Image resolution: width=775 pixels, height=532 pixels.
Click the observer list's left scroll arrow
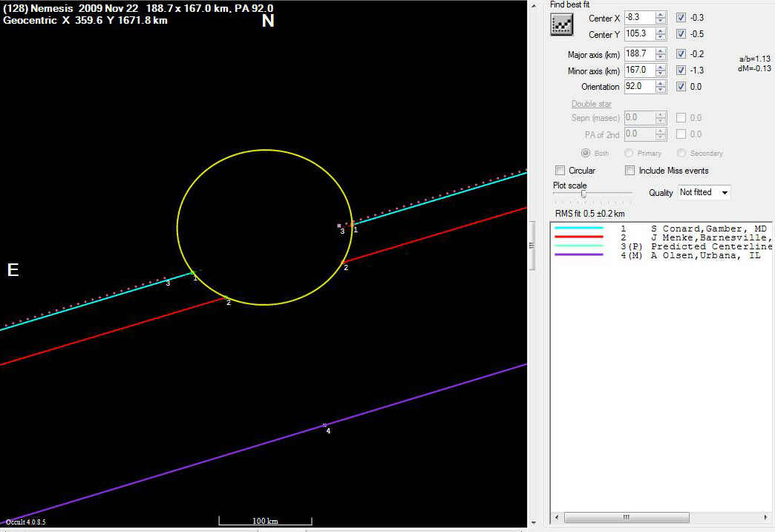click(557, 517)
